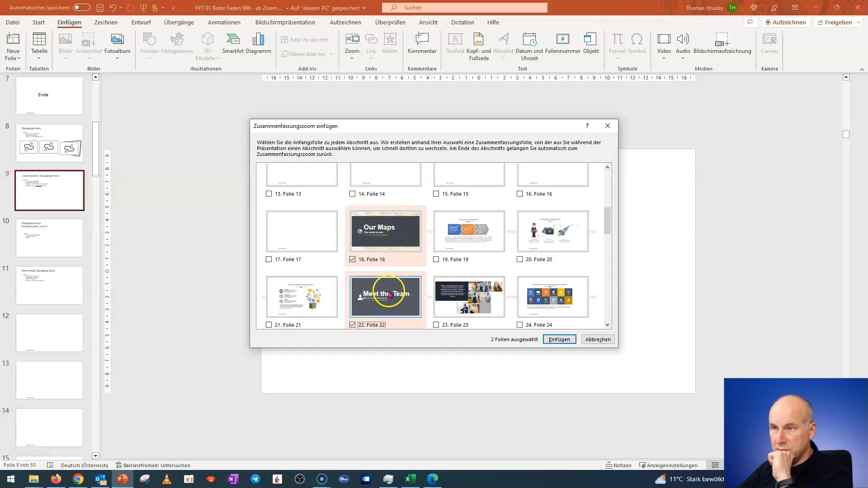Click the Textfeld icon
The image size is (868, 488).
pyautogui.click(x=455, y=40)
